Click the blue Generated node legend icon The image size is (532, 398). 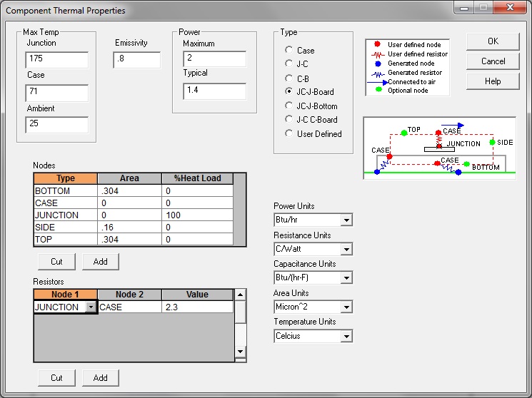[378, 63]
